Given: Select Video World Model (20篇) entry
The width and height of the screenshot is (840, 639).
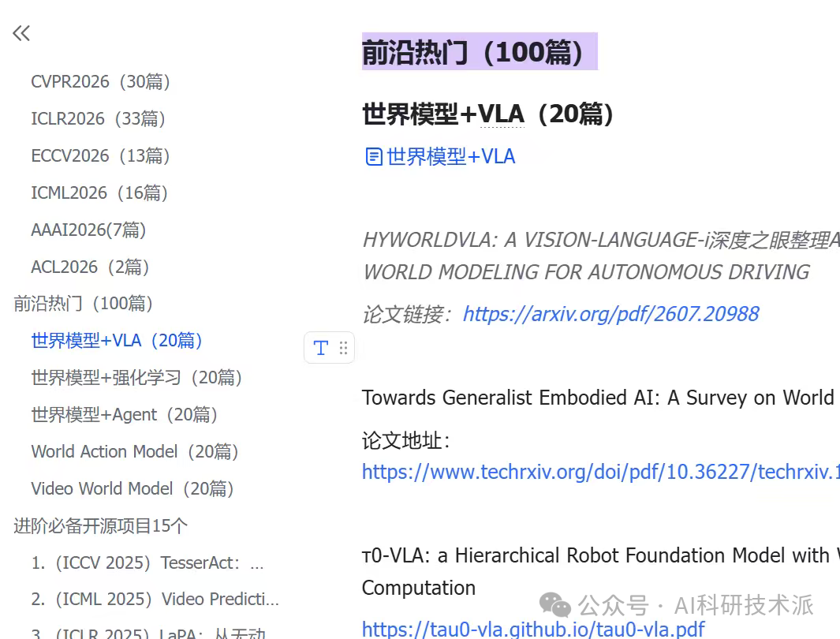Looking at the screenshot, I should 133,488.
